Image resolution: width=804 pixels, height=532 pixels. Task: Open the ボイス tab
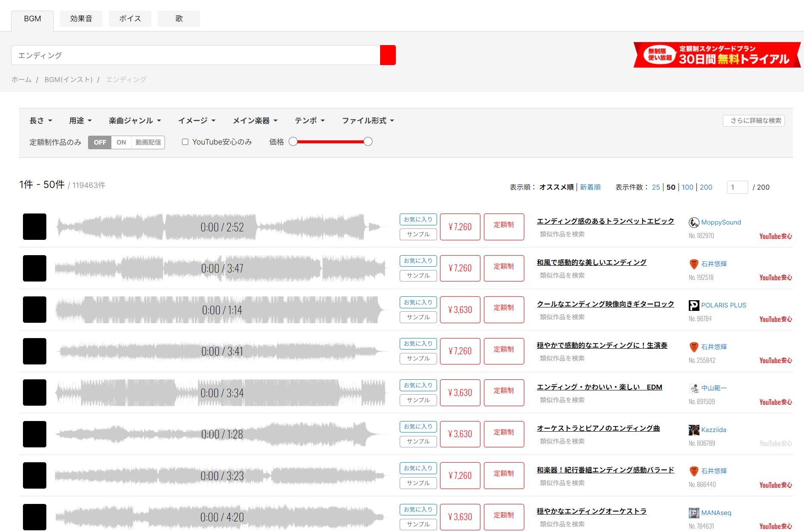[130, 19]
